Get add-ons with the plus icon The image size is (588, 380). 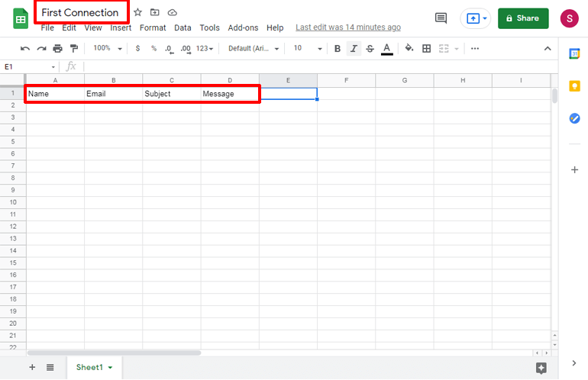coord(574,169)
